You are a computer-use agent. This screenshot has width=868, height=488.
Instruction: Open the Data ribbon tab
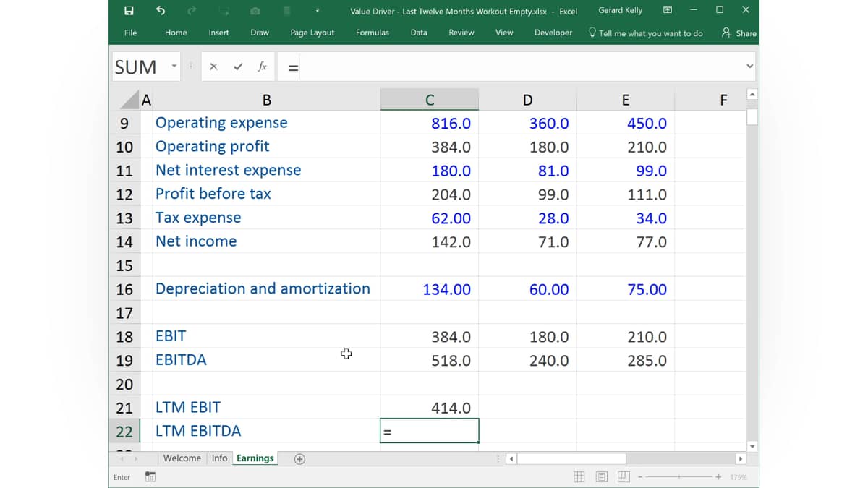(419, 33)
